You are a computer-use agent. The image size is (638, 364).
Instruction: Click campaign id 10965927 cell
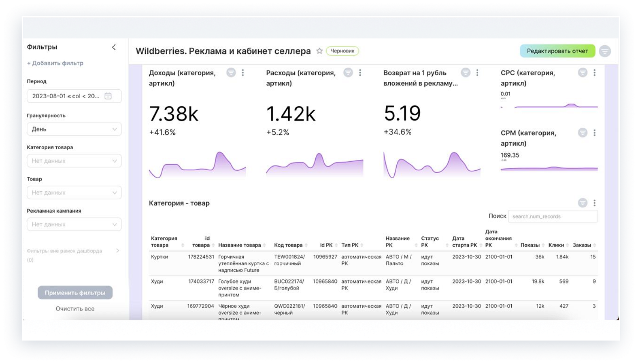point(325,257)
